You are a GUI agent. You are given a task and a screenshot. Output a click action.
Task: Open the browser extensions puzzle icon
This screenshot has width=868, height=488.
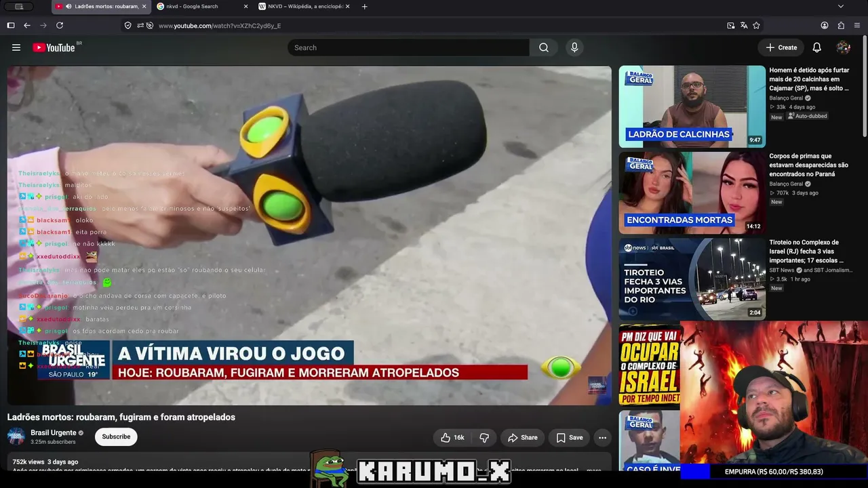click(x=841, y=25)
